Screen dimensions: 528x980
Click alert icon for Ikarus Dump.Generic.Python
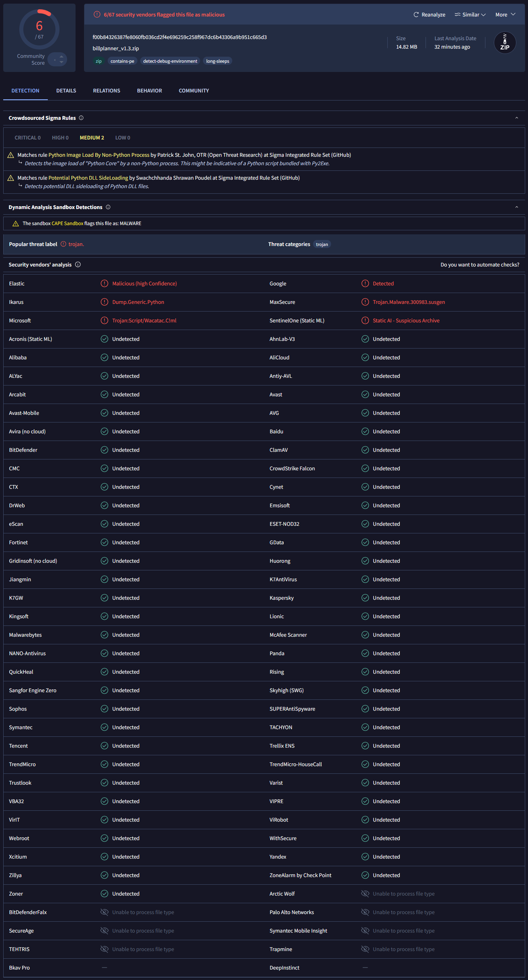coord(104,302)
